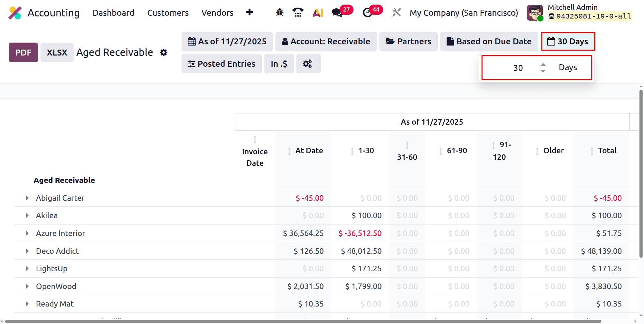Sort by the 31-60 column
644x324 pixels.
tap(407, 145)
